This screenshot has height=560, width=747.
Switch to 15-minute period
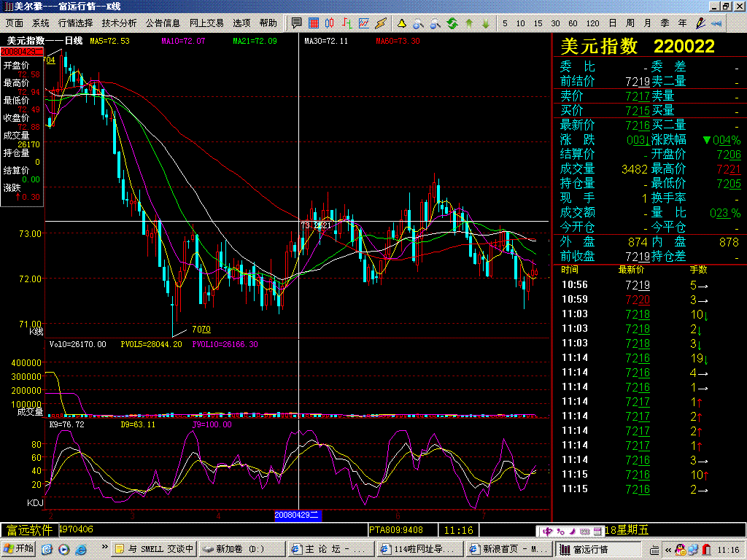click(x=538, y=23)
